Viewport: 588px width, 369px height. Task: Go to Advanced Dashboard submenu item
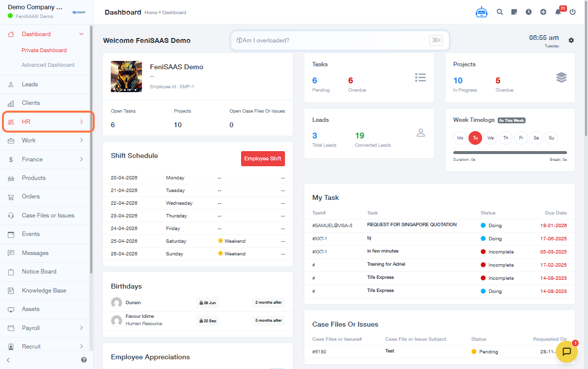pyautogui.click(x=48, y=65)
